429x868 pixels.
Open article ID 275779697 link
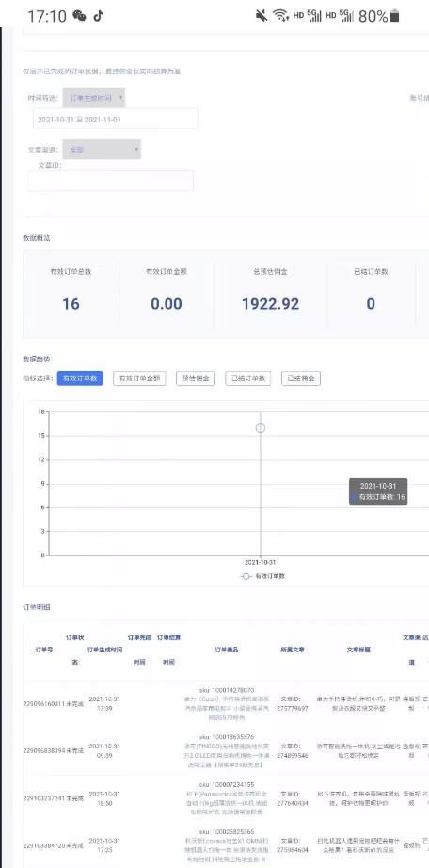coord(294,703)
